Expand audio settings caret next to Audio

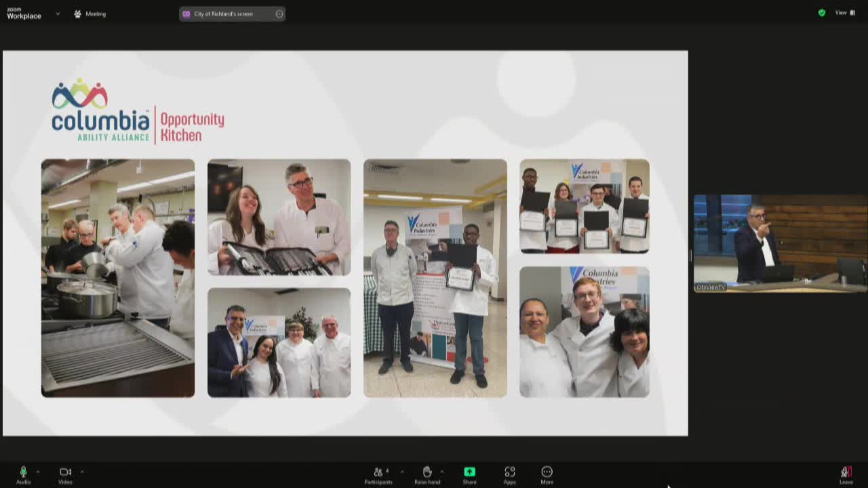coord(37,471)
